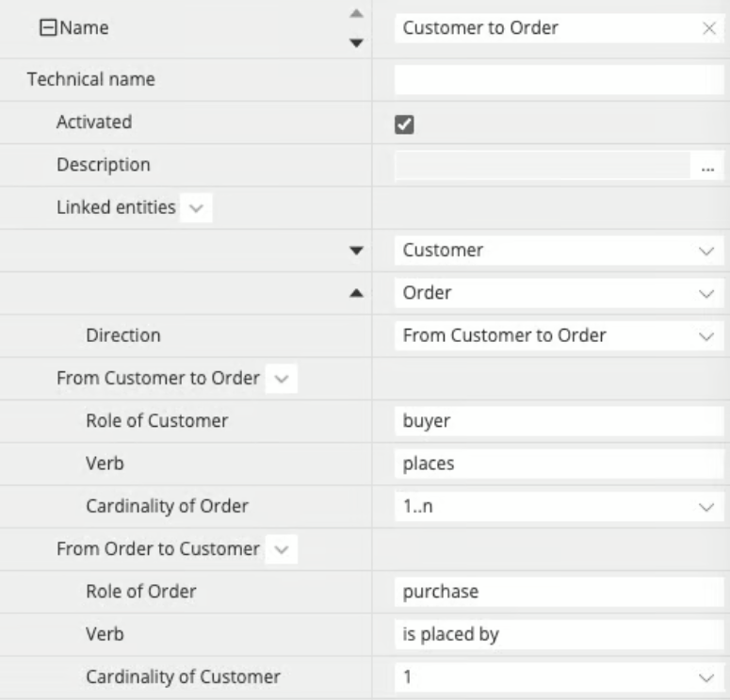Viewport: 730px width, 700px height.
Task: Open the Linked entities chevron menu
Action: tap(195, 208)
